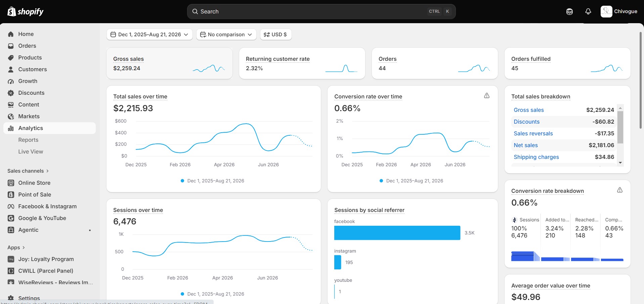
Task: Open the notifications bell icon
Action: pos(588,11)
